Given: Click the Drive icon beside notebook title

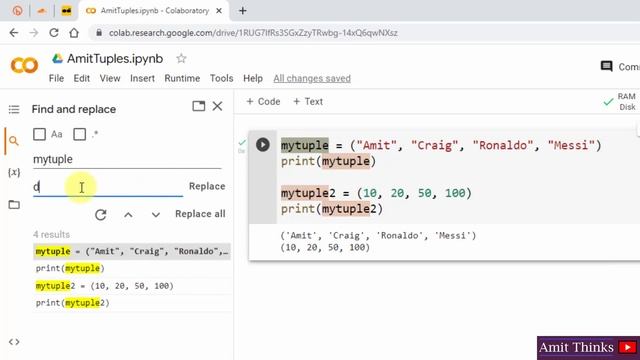Looking at the screenshot, I should pos(58,59).
